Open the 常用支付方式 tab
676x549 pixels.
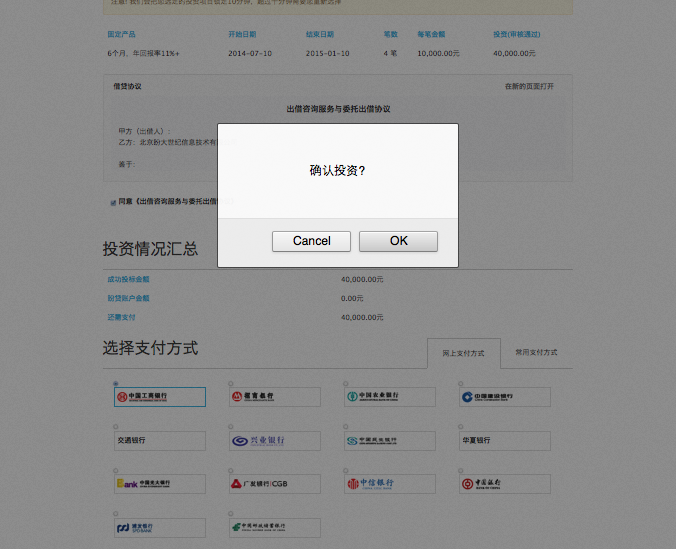click(536, 353)
